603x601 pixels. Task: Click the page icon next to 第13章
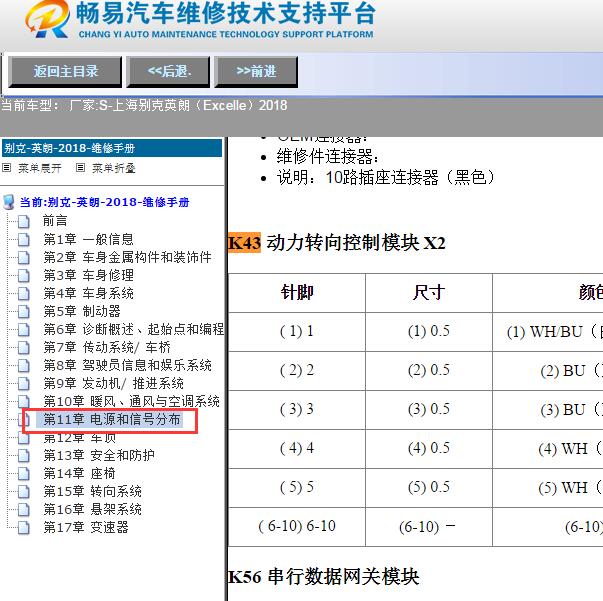pos(24,456)
